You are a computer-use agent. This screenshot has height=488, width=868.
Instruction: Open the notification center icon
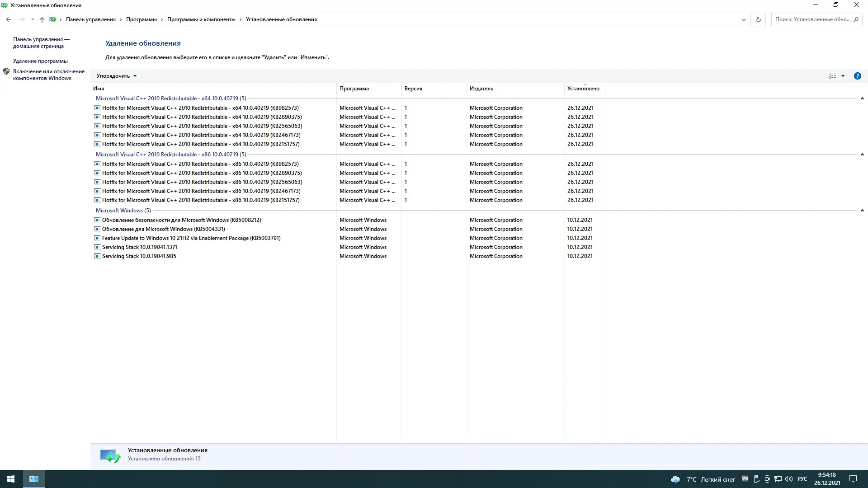coord(853,479)
